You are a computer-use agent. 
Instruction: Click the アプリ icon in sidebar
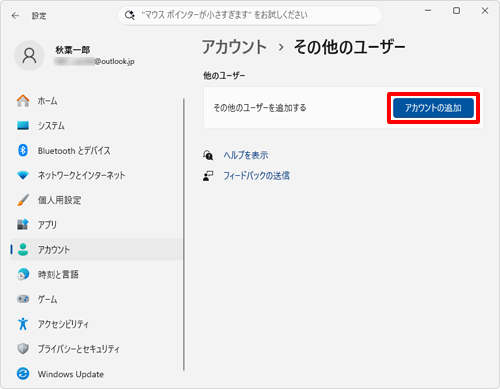pyautogui.click(x=23, y=224)
